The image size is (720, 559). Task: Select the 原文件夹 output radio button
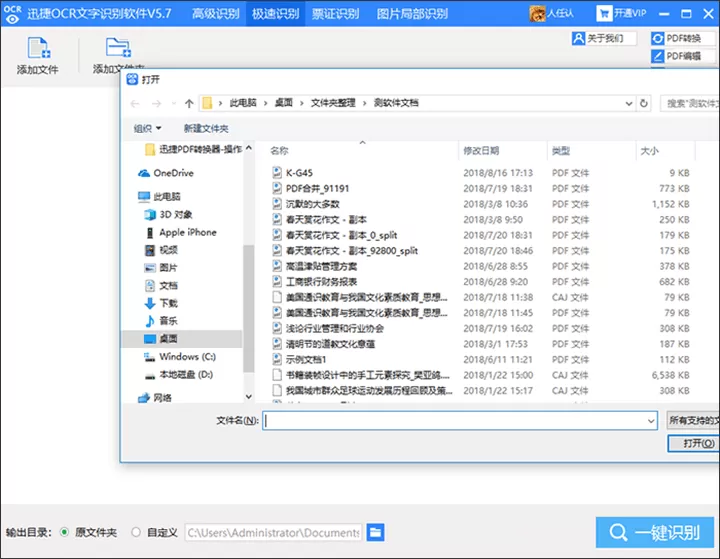tap(65, 532)
